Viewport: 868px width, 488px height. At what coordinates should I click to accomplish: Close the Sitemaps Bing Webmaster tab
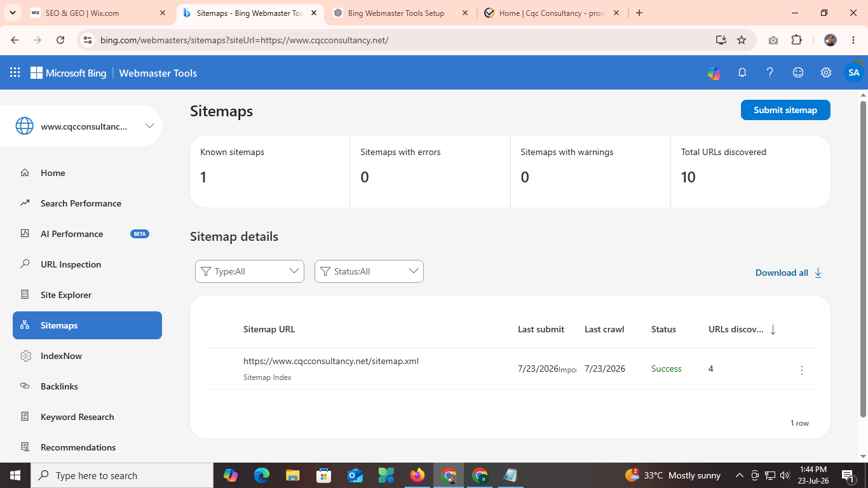coord(314,13)
